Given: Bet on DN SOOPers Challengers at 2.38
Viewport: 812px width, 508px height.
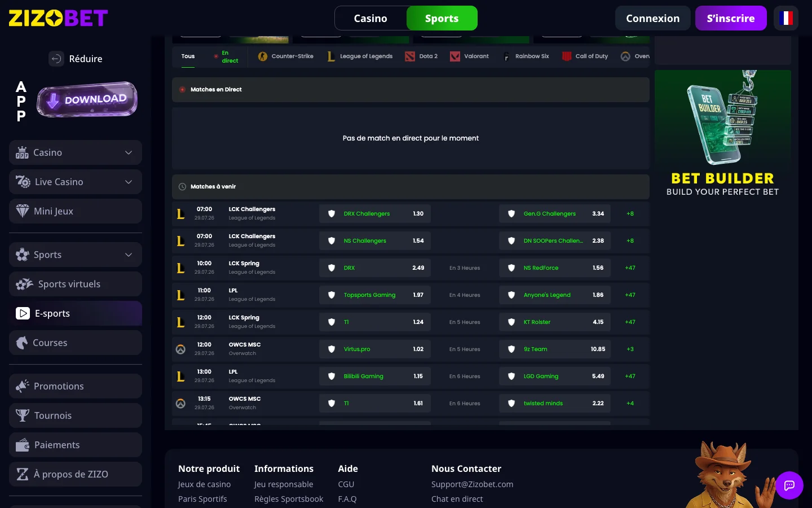Looking at the screenshot, I should [x=555, y=241].
